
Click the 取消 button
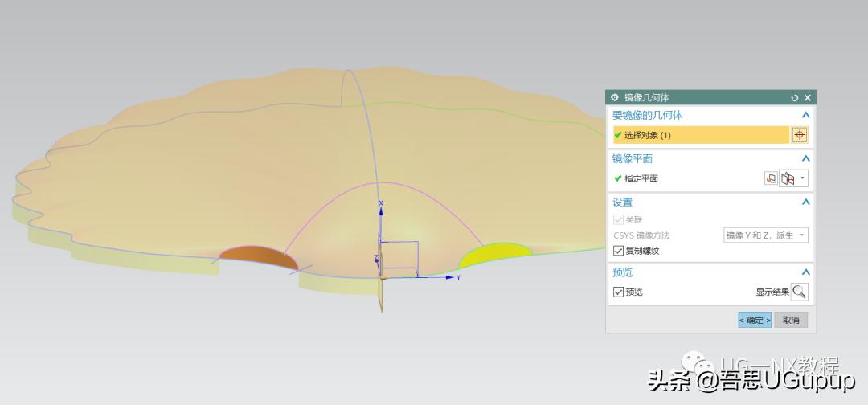791,320
